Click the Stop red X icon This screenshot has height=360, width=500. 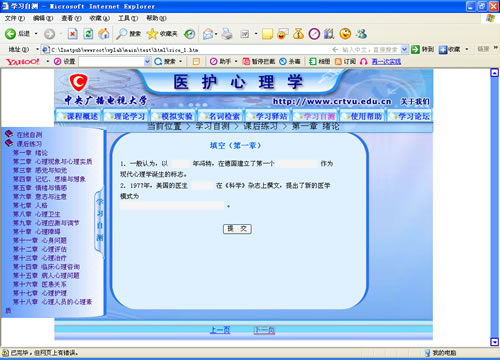72,34
